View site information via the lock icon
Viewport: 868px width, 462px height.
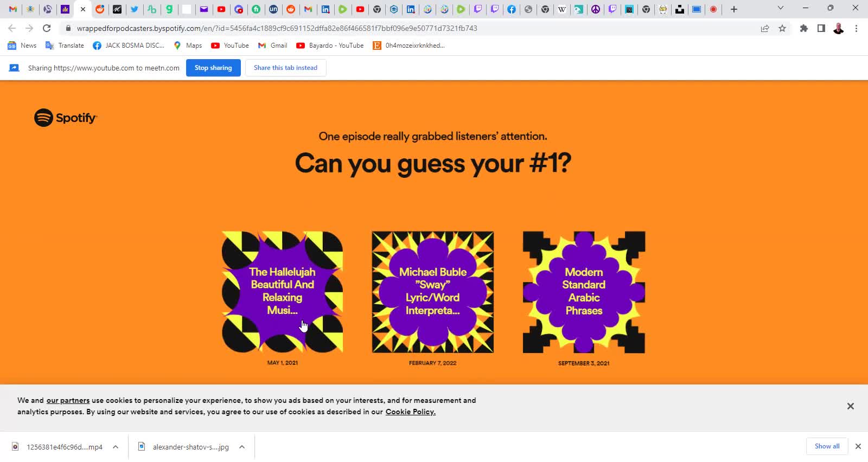(x=68, y=28)
